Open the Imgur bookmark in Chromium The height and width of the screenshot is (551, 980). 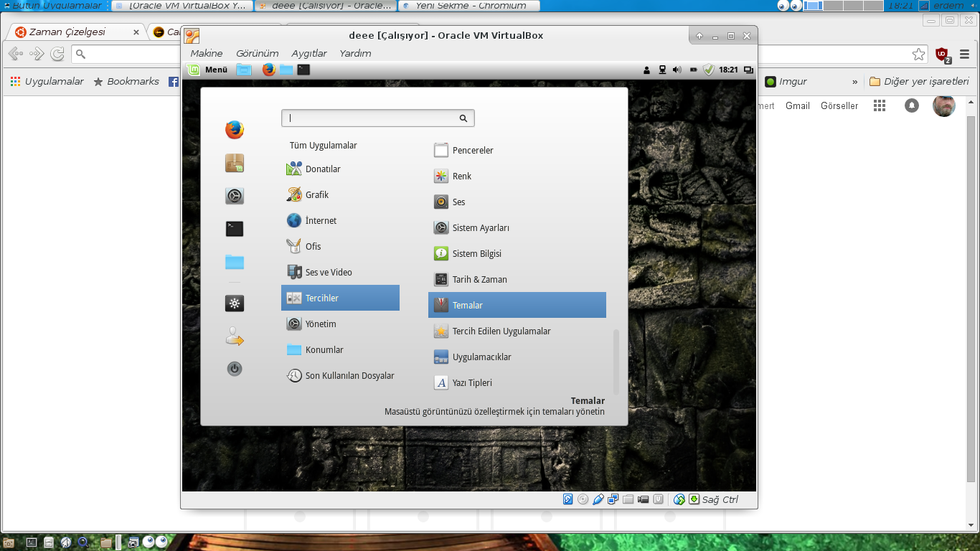786,82
